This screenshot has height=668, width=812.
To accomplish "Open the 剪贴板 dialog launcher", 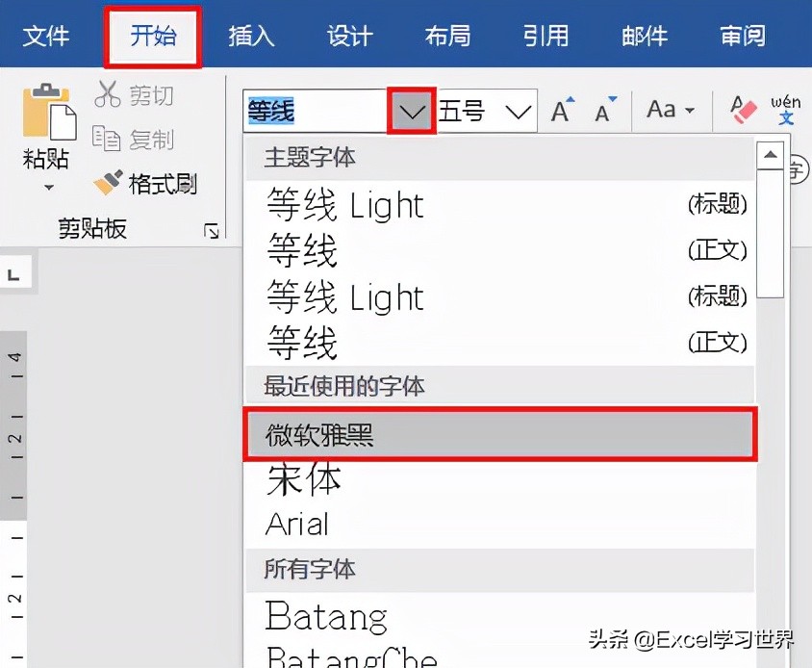I will pos(211,230).
